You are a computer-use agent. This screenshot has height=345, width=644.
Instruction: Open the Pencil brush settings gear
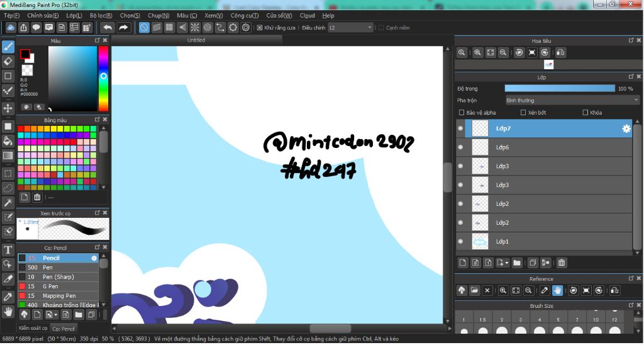click(x=94, y=258)
